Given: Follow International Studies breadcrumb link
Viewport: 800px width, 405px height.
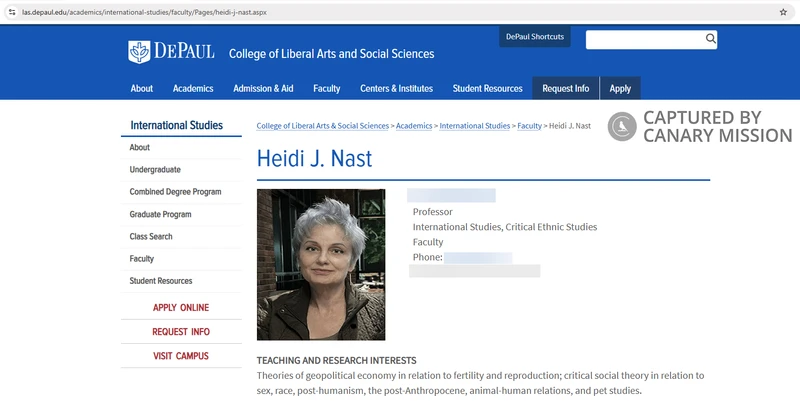Looking at the screenshot, I should tap(474, 126).
